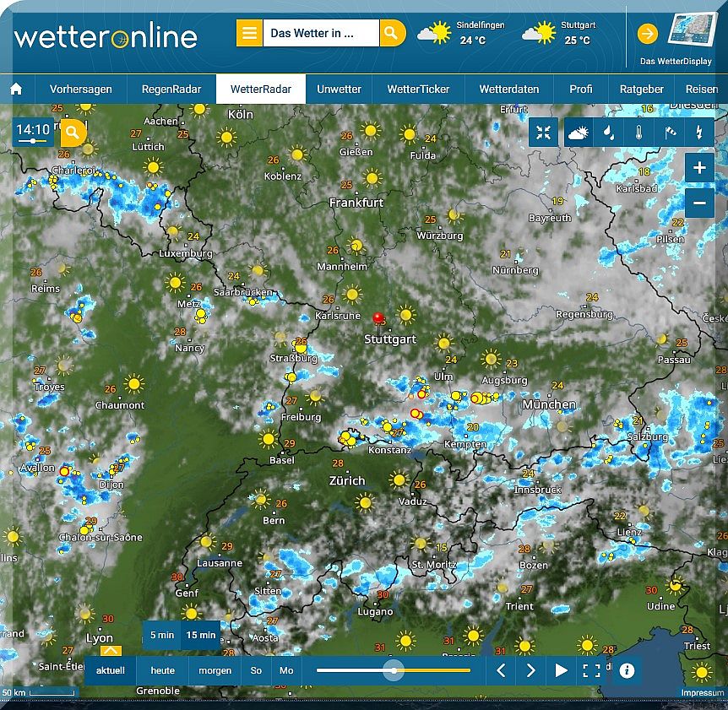The height and width of the screenshot is (710, 728).
Task: Open the Impressum link
Action: point(703,693)
